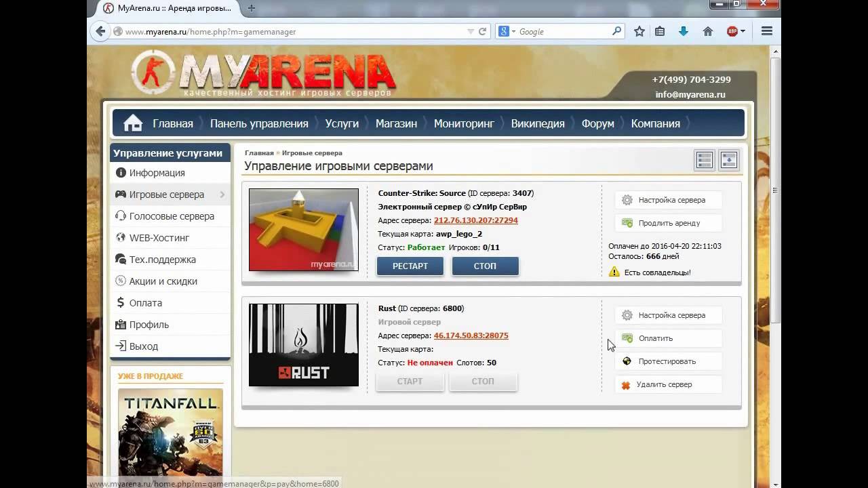868x488 pixels.
Task: Open the URL history dropdown arrow
Action: click(471, 31)
